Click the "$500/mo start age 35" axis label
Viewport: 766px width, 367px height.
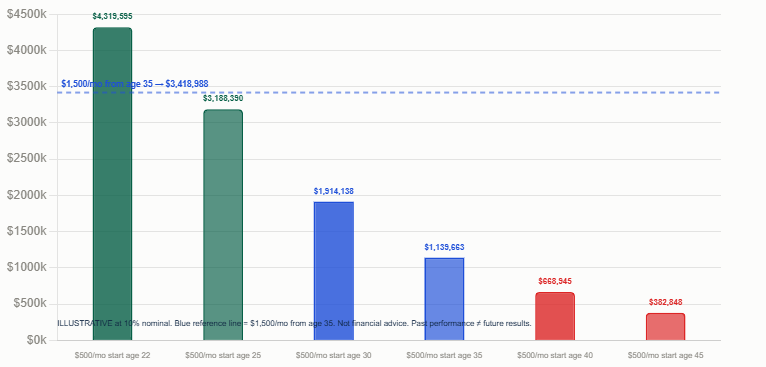[x=444, y=356]
